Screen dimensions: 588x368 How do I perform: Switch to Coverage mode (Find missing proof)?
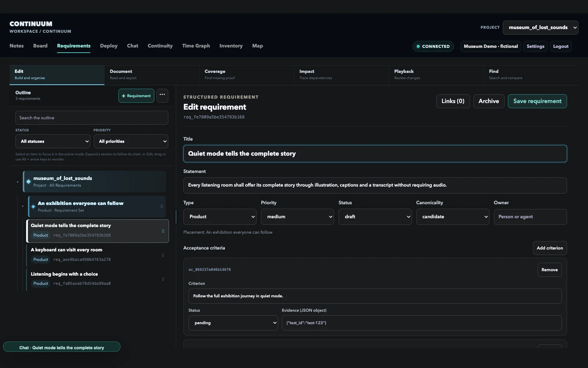pyautogui.click(x=247, y=75)
